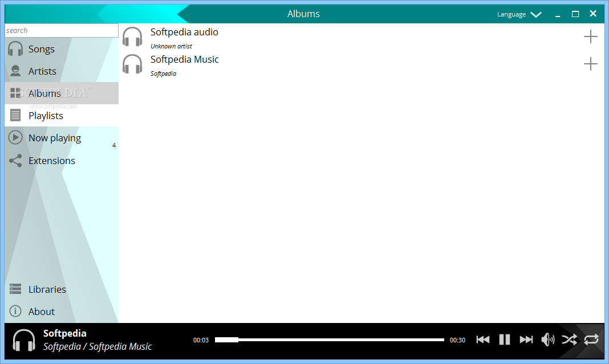This screenshot has width=609, height=364.
Task: Click the 00:03 elapsed time
Action: [201, 340]
